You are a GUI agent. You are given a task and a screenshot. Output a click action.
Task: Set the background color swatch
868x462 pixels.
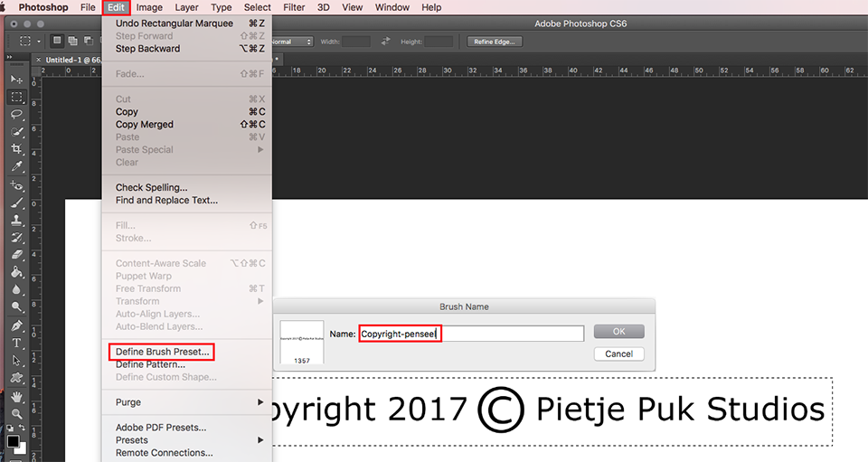tap(22, 449)
